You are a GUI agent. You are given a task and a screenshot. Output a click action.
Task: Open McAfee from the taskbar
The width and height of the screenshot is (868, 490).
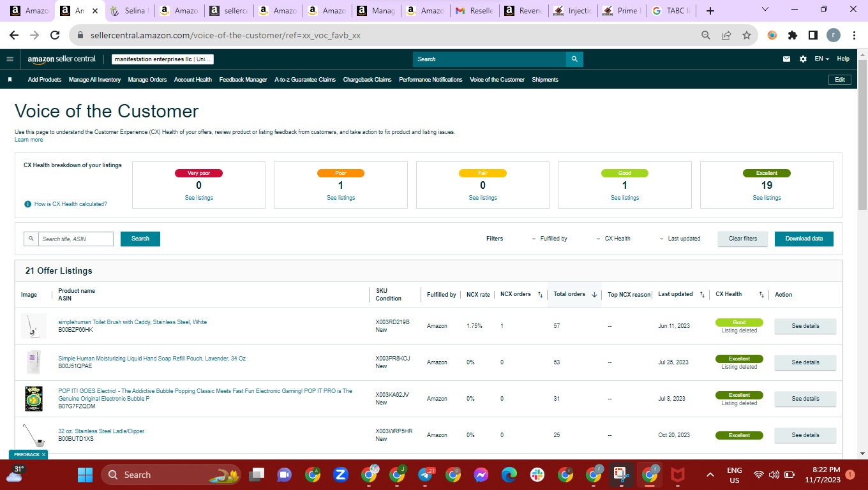pos(677,475)
